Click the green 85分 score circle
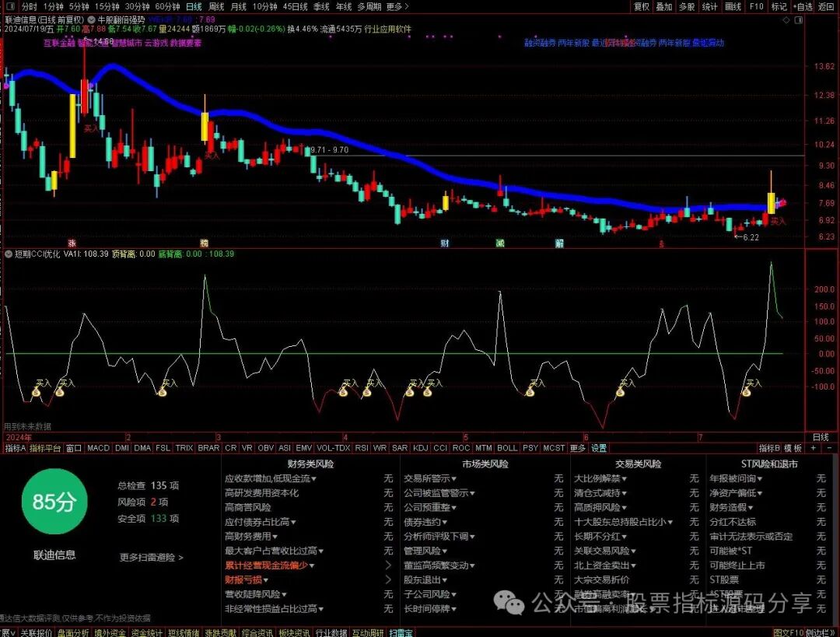The image size is (840, 637). click(x=54, y=502)
